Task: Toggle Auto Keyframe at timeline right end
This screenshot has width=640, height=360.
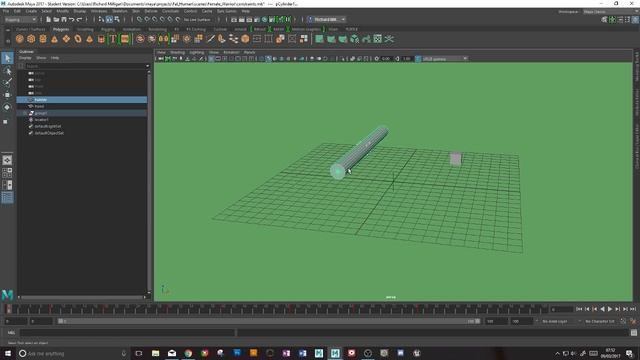Action: [623, 321]
